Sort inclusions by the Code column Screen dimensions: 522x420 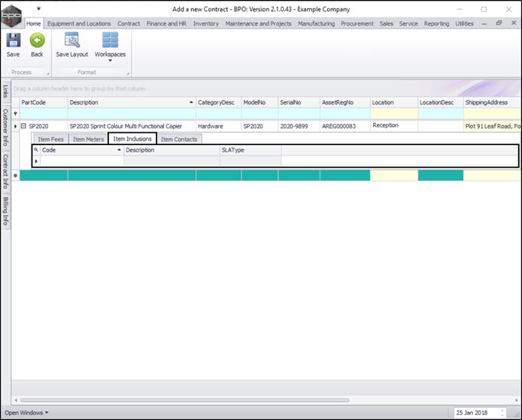click(x=81, y=150)
